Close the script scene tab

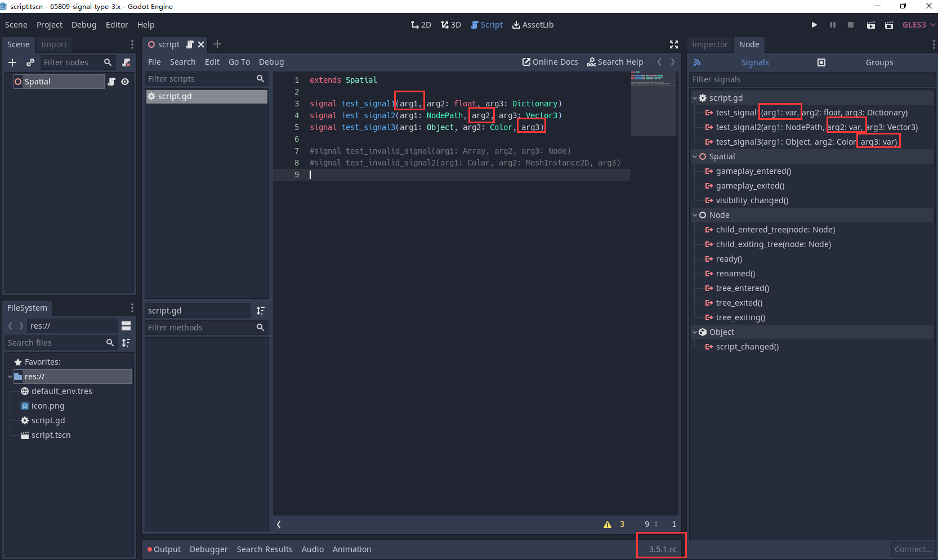click(x=201, y=44)
